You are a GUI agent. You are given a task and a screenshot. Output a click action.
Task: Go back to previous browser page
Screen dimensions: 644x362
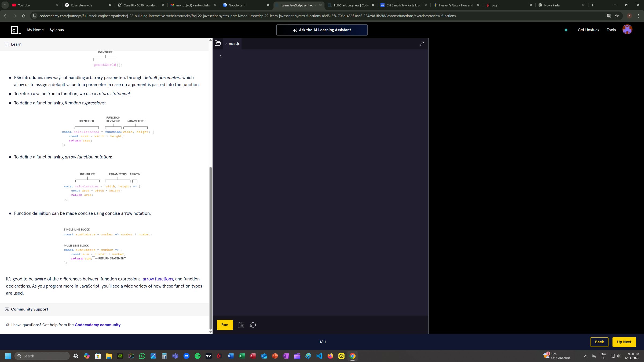[x=6, y=16]
